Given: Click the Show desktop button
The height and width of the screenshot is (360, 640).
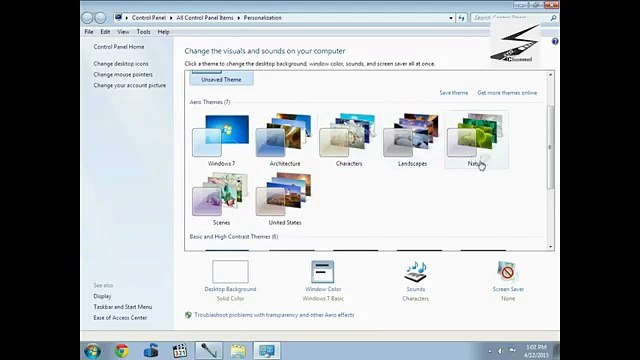Looking at the screenshot, I should [556, 351].
